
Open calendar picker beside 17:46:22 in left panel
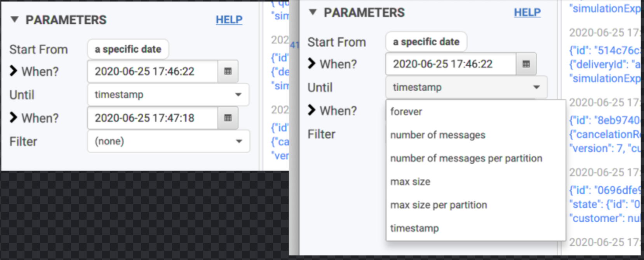(228, 71)
